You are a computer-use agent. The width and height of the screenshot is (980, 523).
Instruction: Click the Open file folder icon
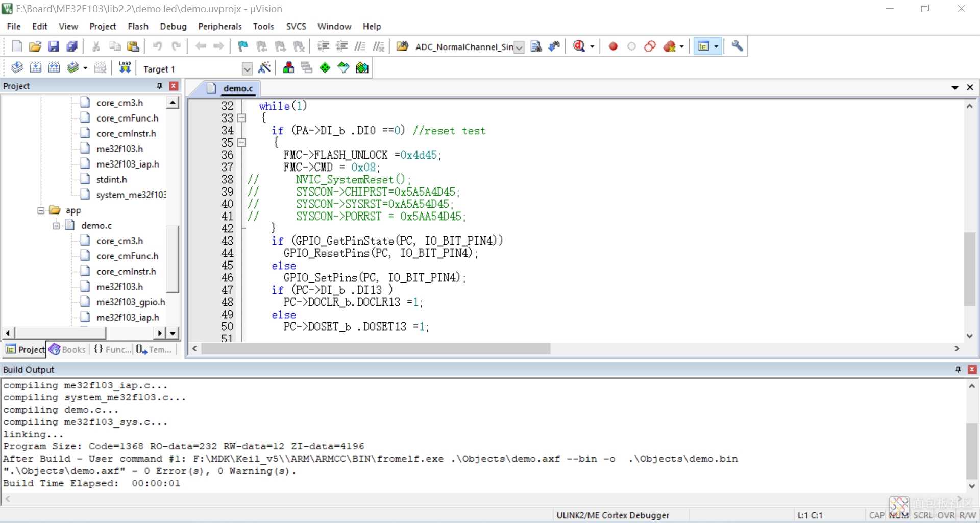(x=35, y=46)
